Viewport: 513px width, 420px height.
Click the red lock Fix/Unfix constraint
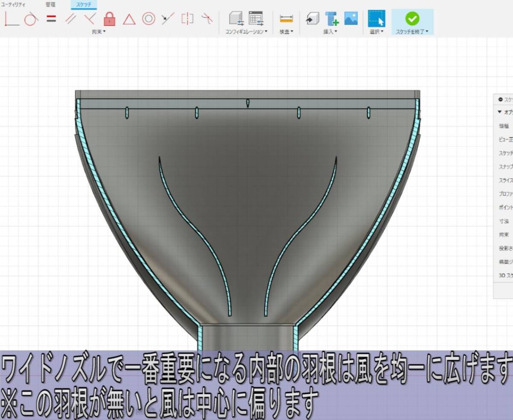coord(109,19)
